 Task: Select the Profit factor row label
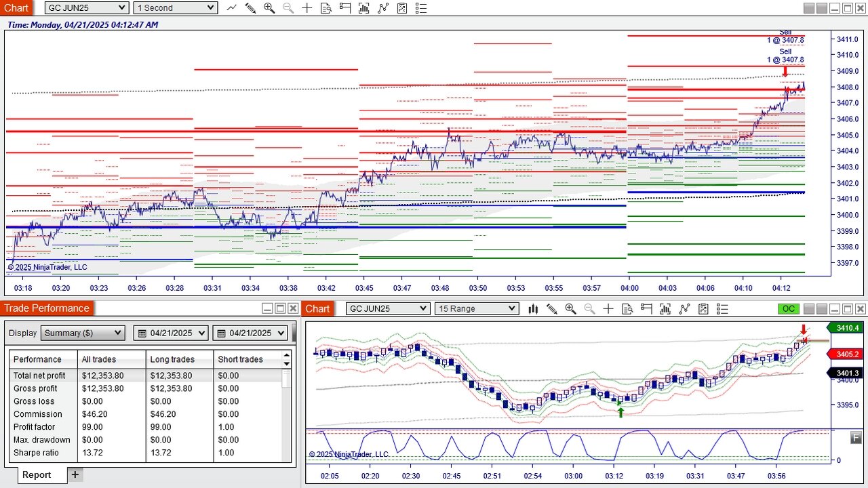(34, 427)
